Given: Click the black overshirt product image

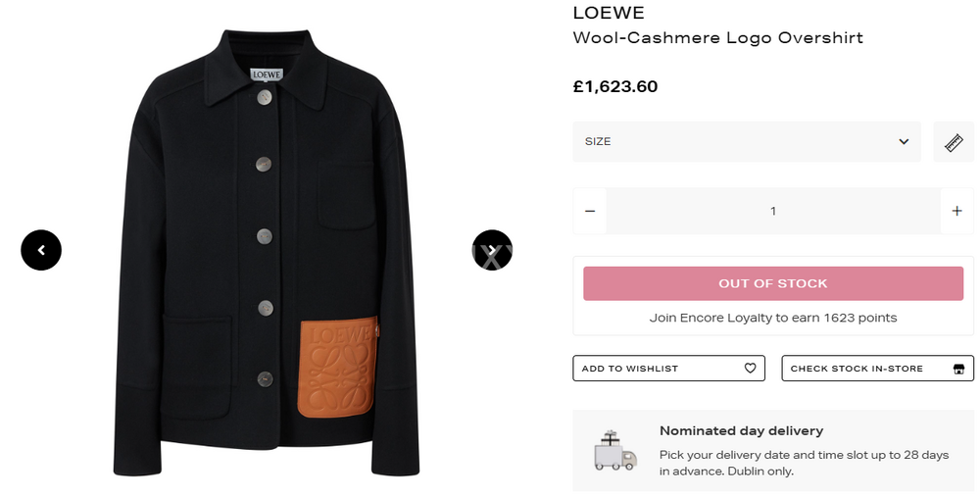Looking at the screenshot, I should click(x=265, y=255).
